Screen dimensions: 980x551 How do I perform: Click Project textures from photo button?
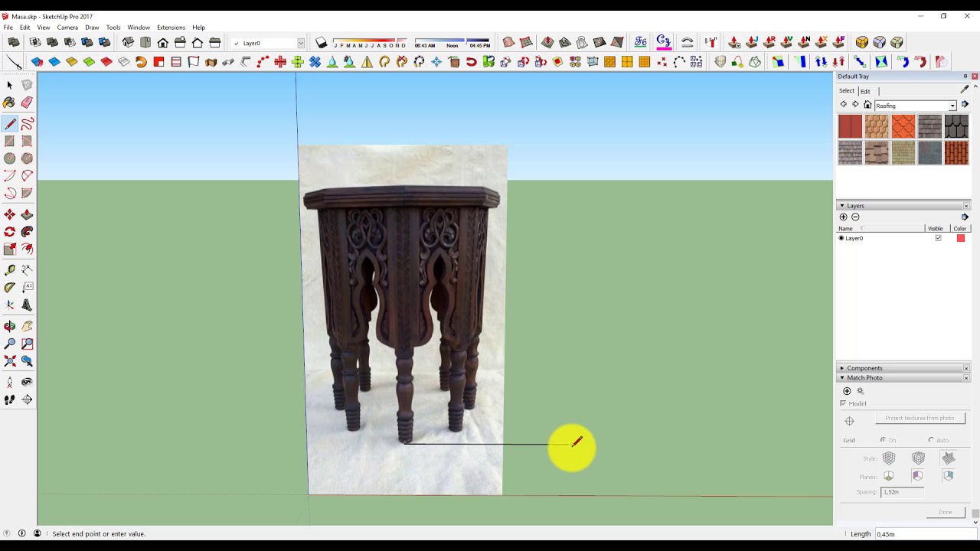pos(920,419)
